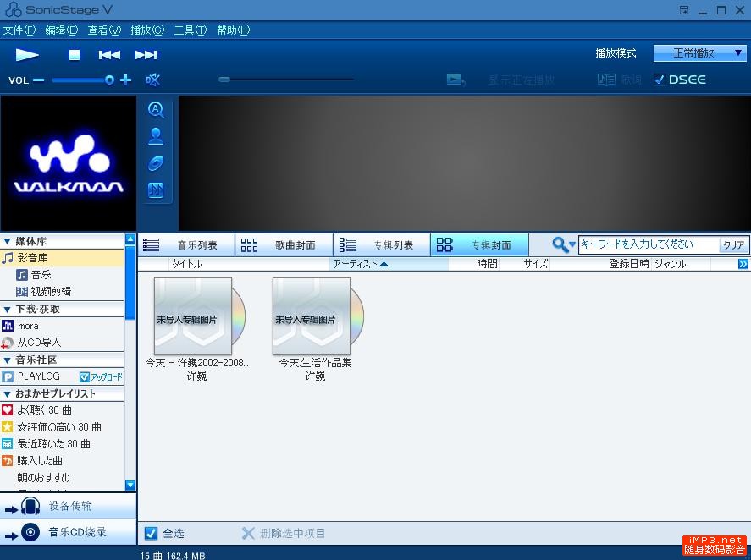
Task: Click the keyword search input field
Action: point(648,244)
